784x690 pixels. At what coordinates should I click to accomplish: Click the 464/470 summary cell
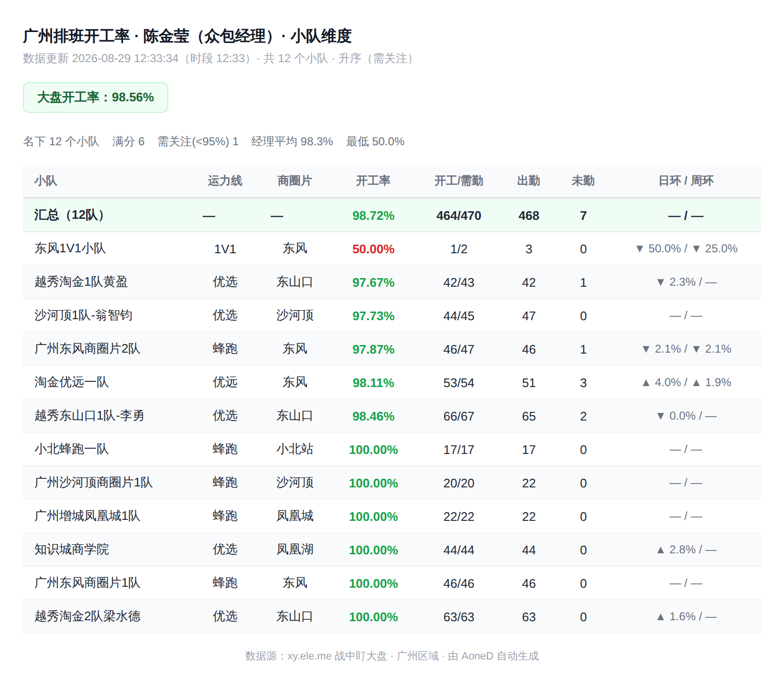coord(458,216)
